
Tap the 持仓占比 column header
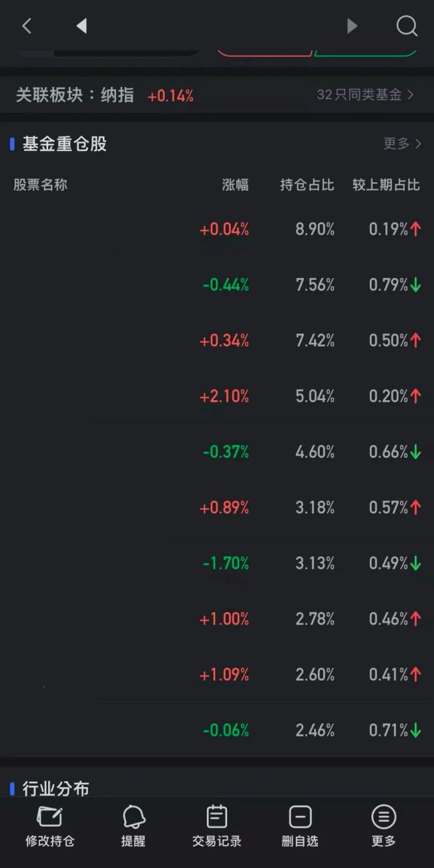pos(308,185)
